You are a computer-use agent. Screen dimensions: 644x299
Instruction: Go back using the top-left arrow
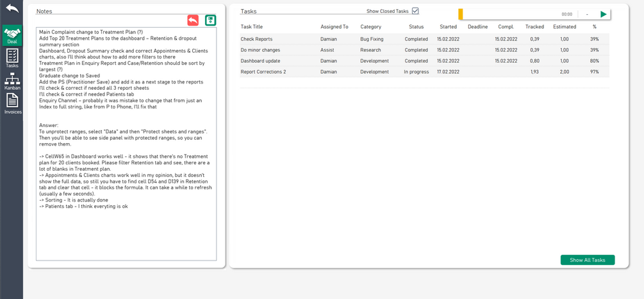point(12,9)
